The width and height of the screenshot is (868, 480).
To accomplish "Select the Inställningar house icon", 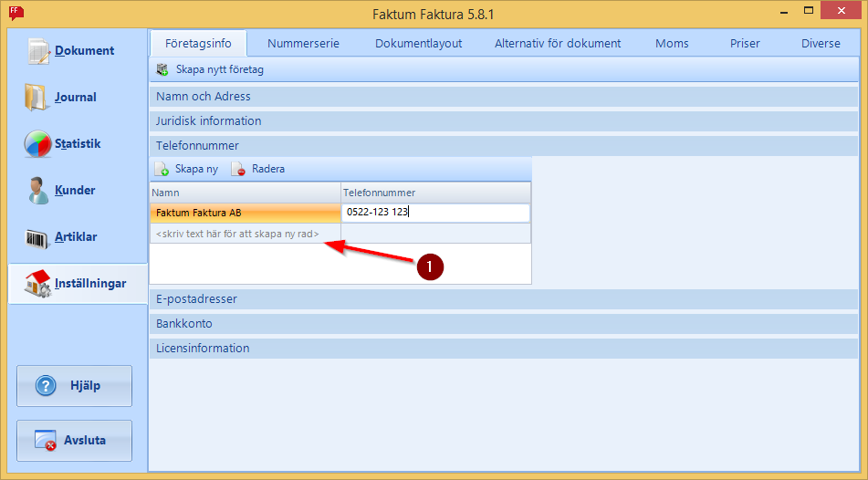I will (x=37, y=284).
